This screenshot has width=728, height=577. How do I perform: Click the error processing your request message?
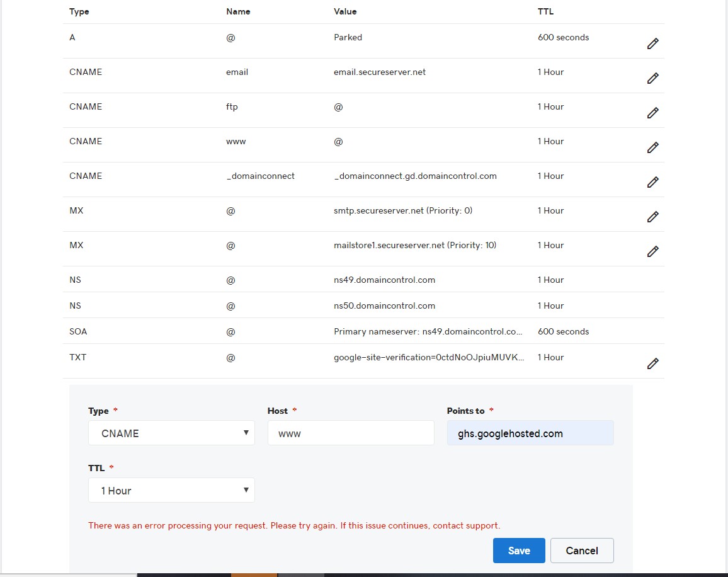294,525
